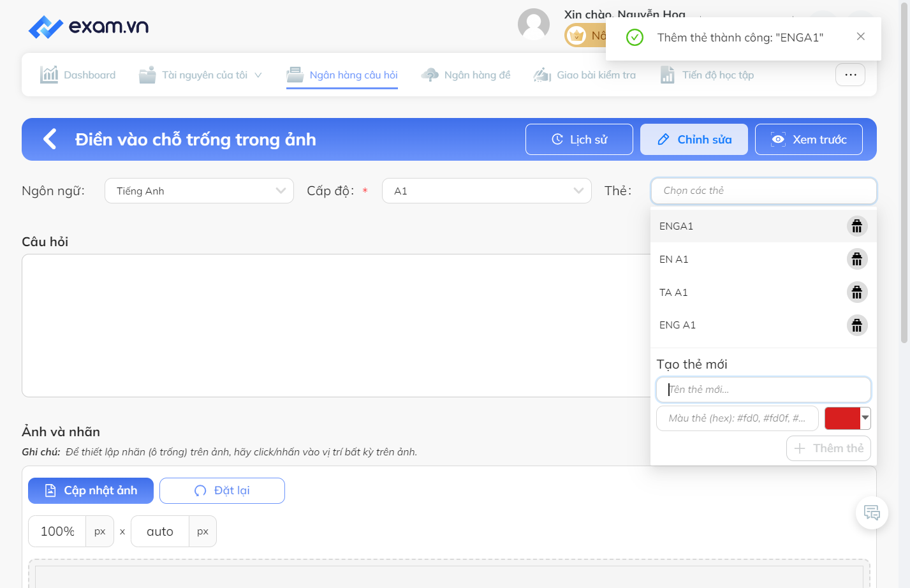Close the success notification
The width and height of the screenshot is (910, 588).
861,36
